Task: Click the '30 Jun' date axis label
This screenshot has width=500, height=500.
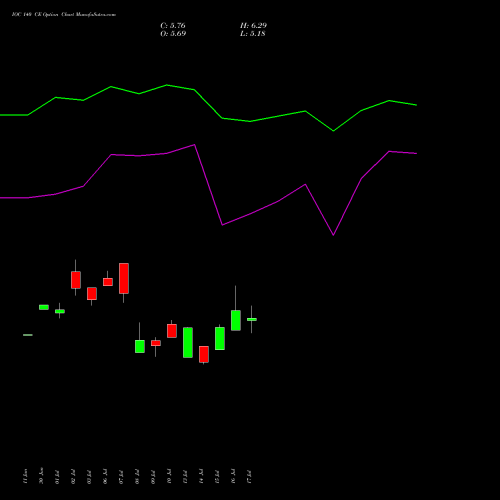Action: (41, 476)
